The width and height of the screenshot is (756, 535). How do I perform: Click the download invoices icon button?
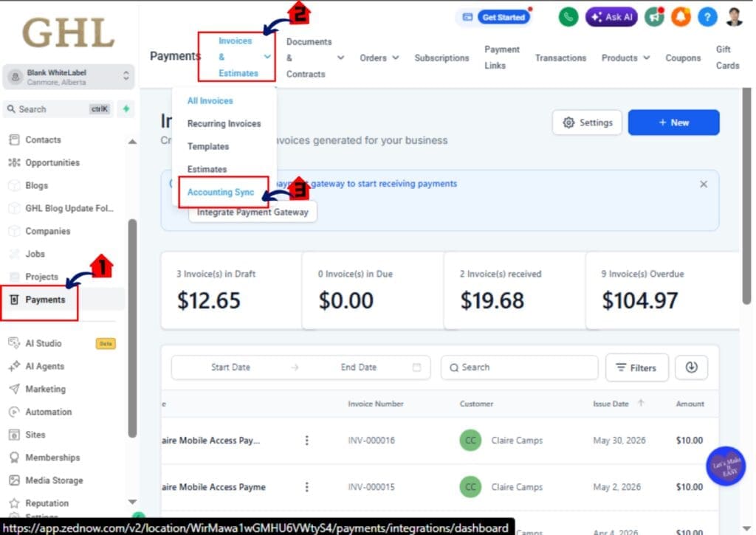pos(691,367)
